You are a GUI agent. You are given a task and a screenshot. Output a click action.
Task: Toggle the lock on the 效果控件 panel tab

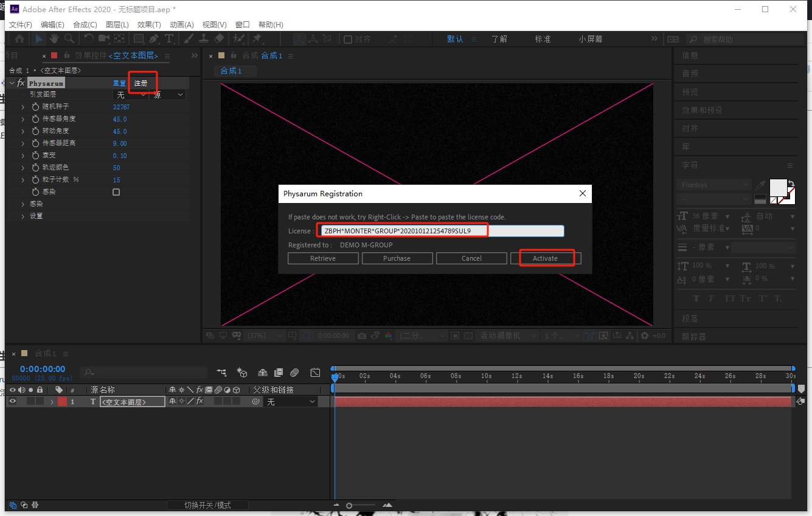pyautogui.click(x=67, y=56)
